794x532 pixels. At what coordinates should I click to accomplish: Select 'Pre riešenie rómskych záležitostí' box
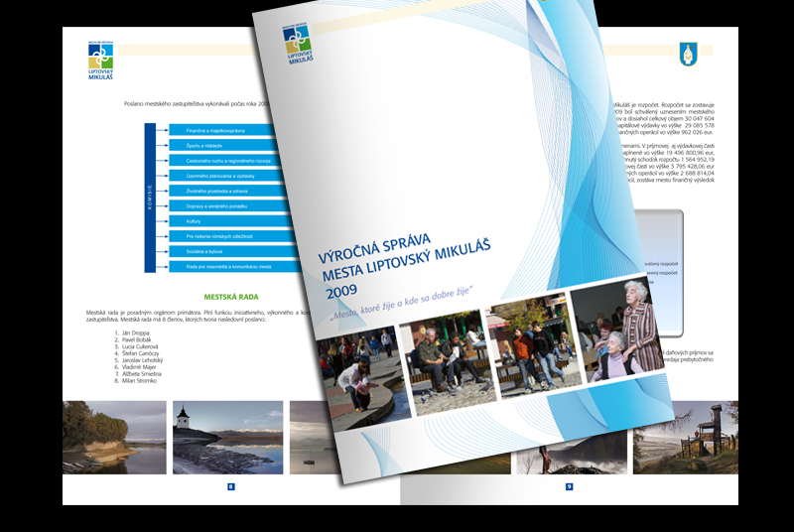coord(233,236)
